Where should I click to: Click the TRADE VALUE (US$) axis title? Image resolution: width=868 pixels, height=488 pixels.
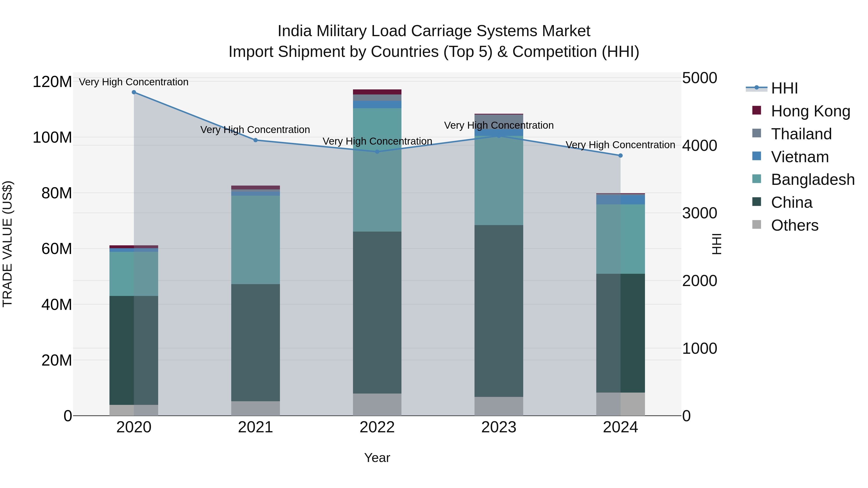pos(7,244)
